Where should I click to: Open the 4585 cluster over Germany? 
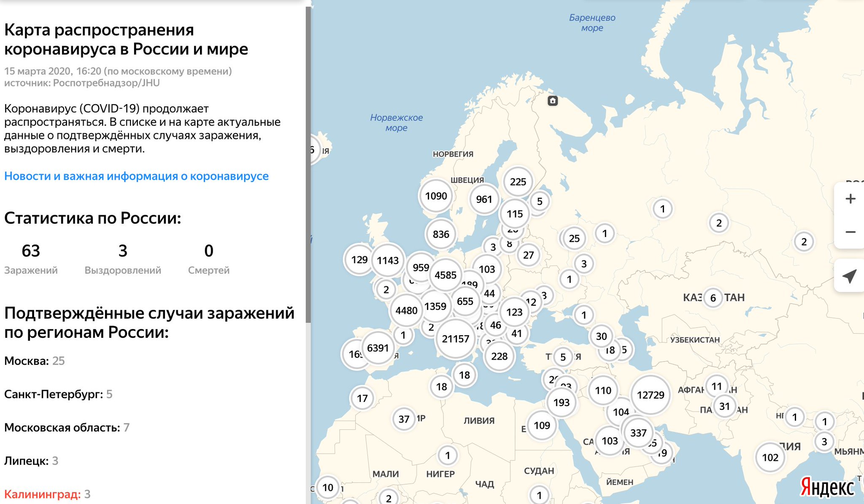(x=446, y=275)
